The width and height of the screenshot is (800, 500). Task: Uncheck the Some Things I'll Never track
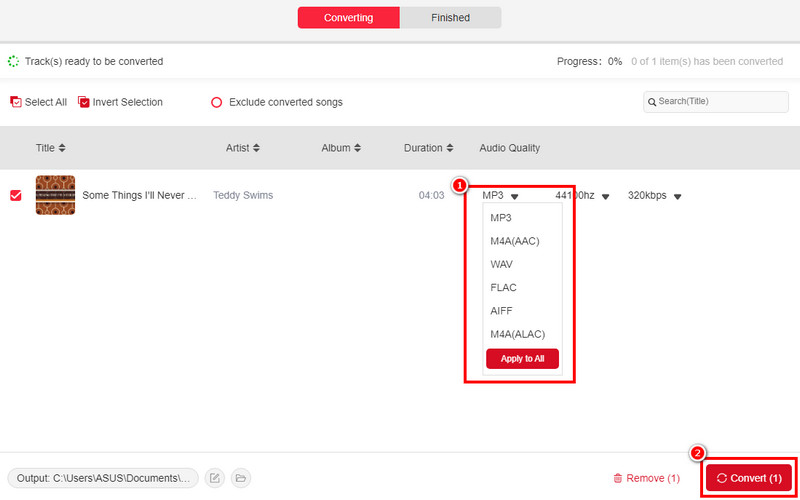point(16,195)
